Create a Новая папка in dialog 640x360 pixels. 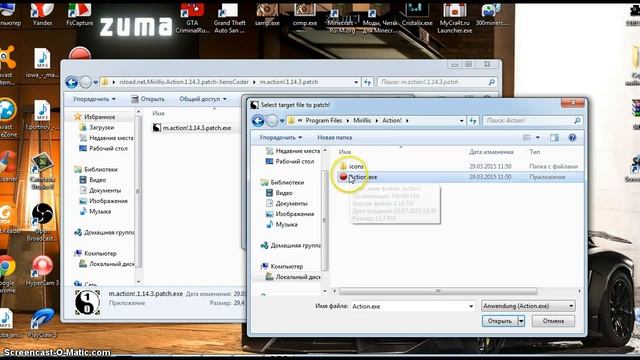click(x=335, y=138)
